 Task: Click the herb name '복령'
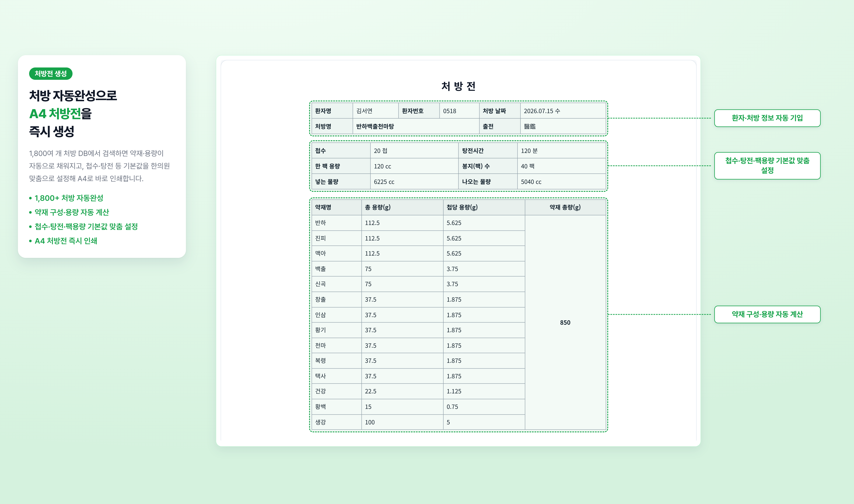coord(321,361)
